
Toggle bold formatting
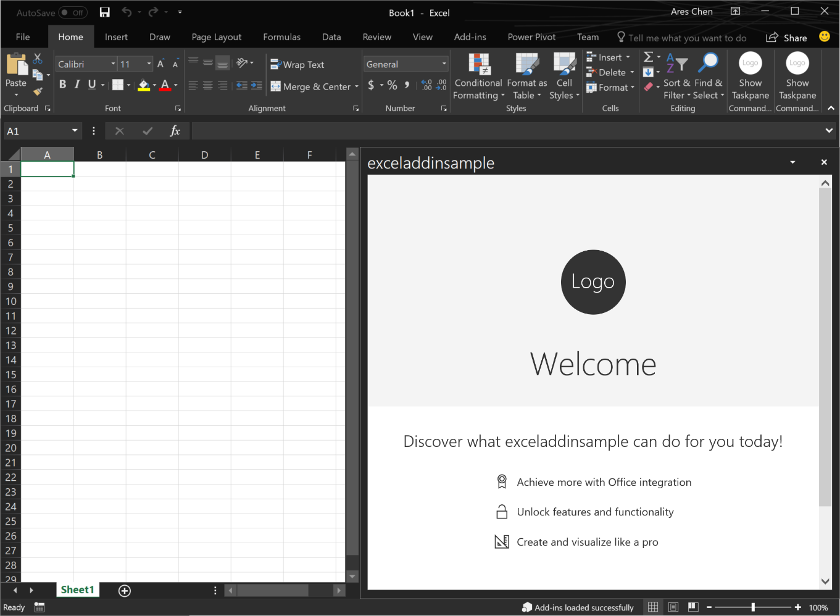click(62, 84)
